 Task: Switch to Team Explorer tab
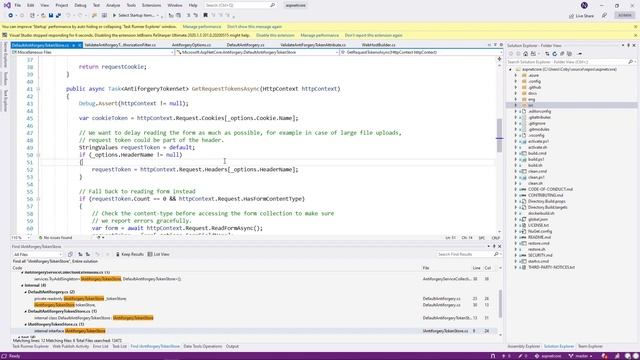[x=590, y=347]
